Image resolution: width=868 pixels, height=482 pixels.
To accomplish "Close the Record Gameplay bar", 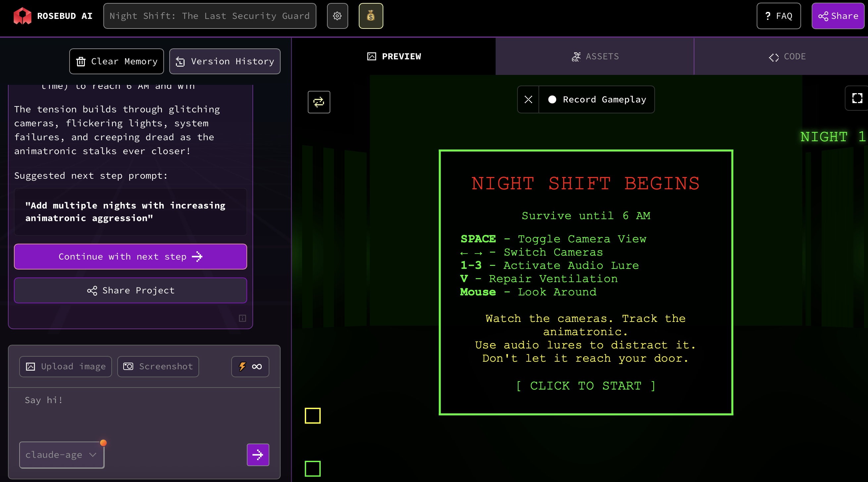I will pyautogui.click(x=528, y=99).
